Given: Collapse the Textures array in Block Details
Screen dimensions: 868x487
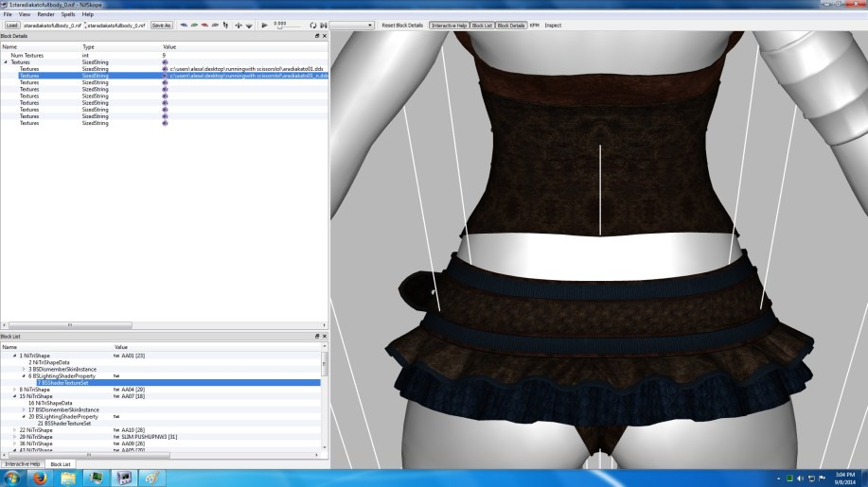Looking at the screenshot, I should [x=6, y=62].
